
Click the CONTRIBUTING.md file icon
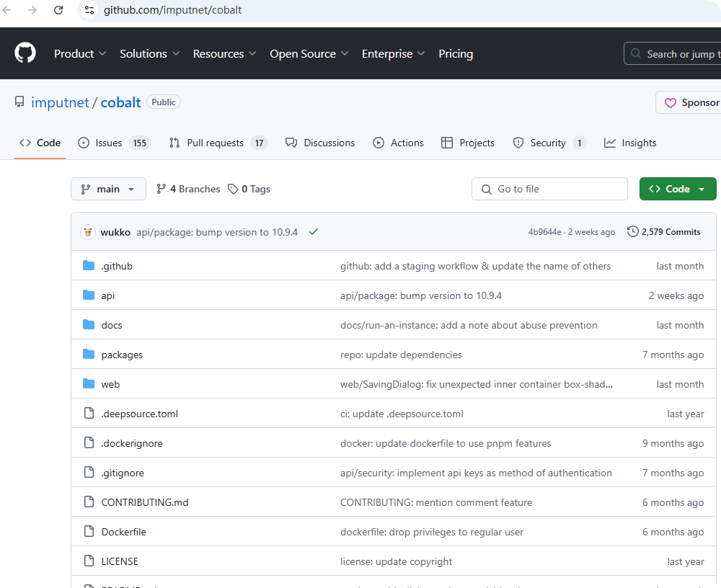tap(89, 502)
